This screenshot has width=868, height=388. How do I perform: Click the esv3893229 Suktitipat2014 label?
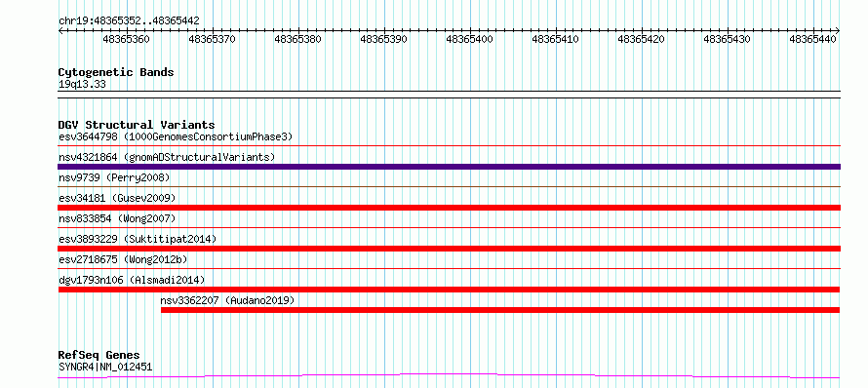[138, 239]
